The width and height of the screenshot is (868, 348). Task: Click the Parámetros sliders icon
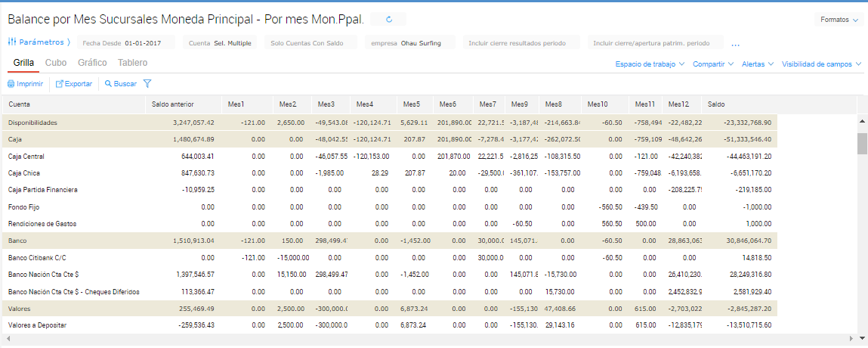12,42
